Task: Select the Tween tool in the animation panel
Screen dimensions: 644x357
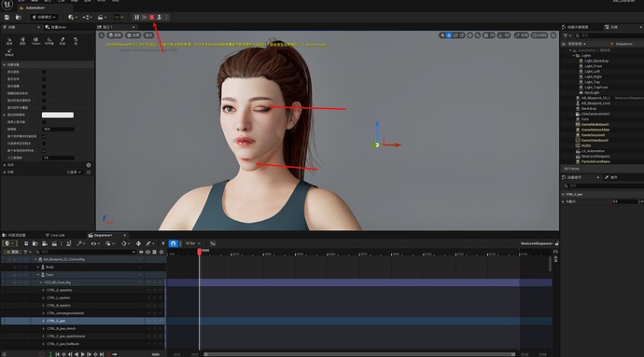Action: tap(35, 41)
